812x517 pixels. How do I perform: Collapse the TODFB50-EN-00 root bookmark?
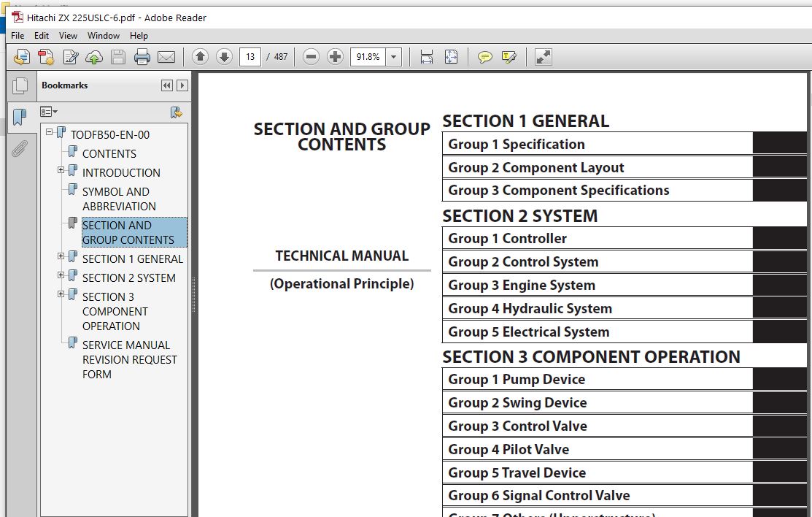[x=49, y=131]
